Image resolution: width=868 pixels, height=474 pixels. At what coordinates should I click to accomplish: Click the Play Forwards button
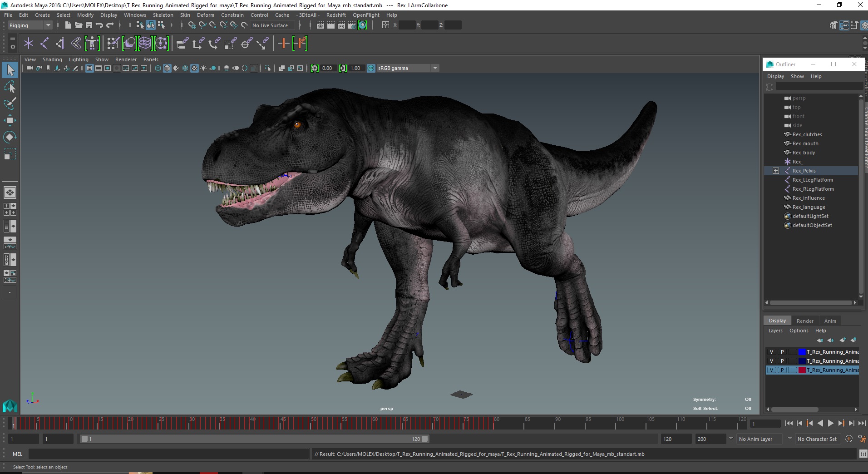pos(830,423)
